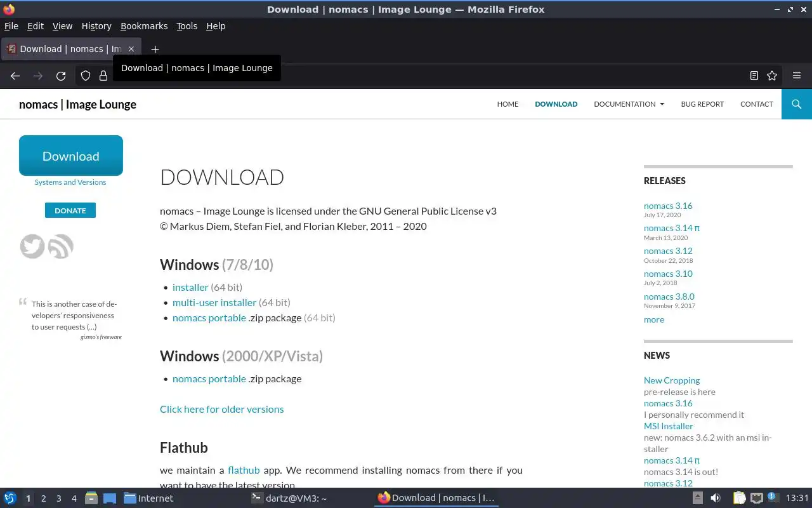Click nomacs portable link under Windows 2000/XP/Vista
812x508 pixels.
[209, 378]
